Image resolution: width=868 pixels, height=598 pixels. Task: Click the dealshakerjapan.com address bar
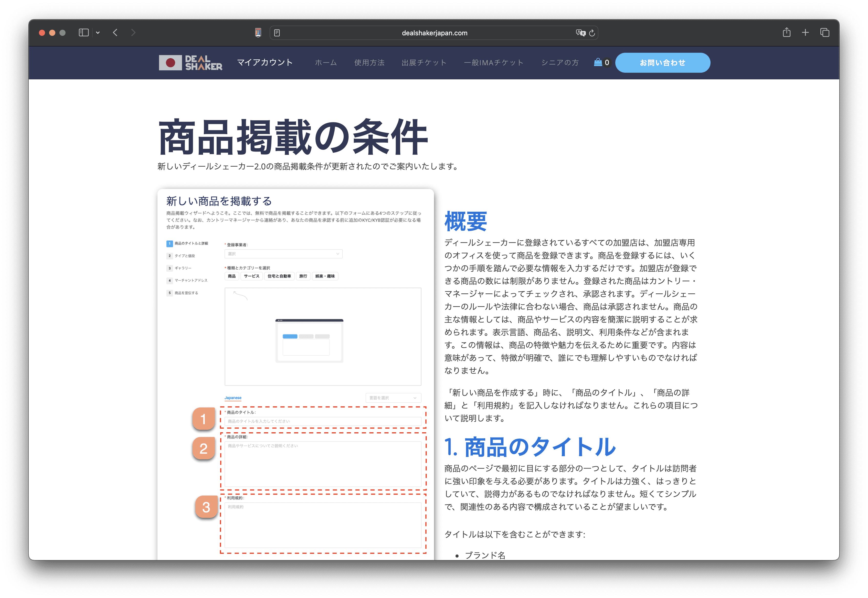[x=434, y=33]
